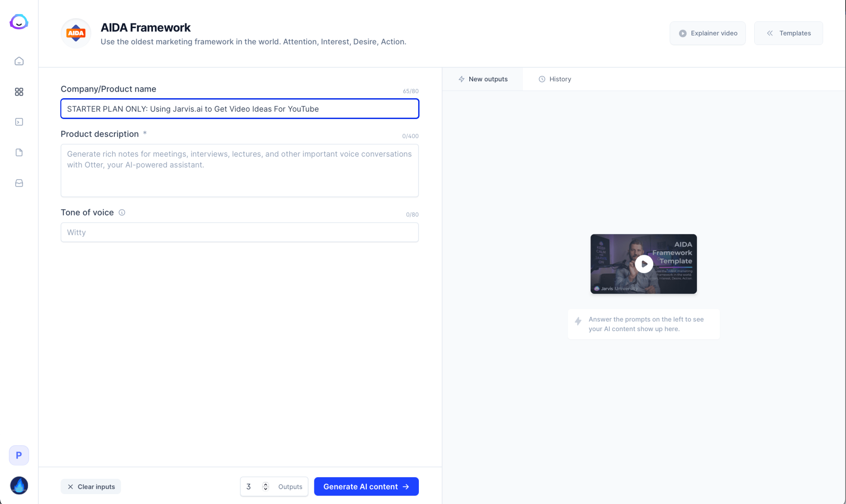846x504 pixels.
Task: Go back to Templates
Action: point(788,33)
